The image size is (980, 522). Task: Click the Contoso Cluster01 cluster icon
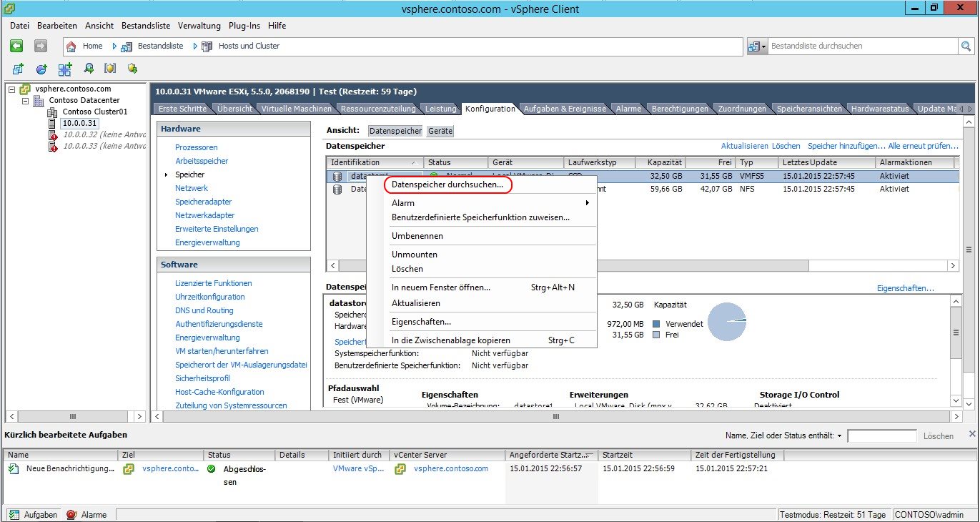(52, 112)
